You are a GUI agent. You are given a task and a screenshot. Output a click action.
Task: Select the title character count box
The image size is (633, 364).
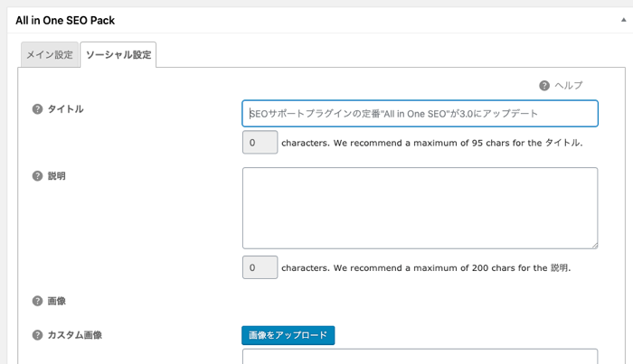[x=260, y=143]
